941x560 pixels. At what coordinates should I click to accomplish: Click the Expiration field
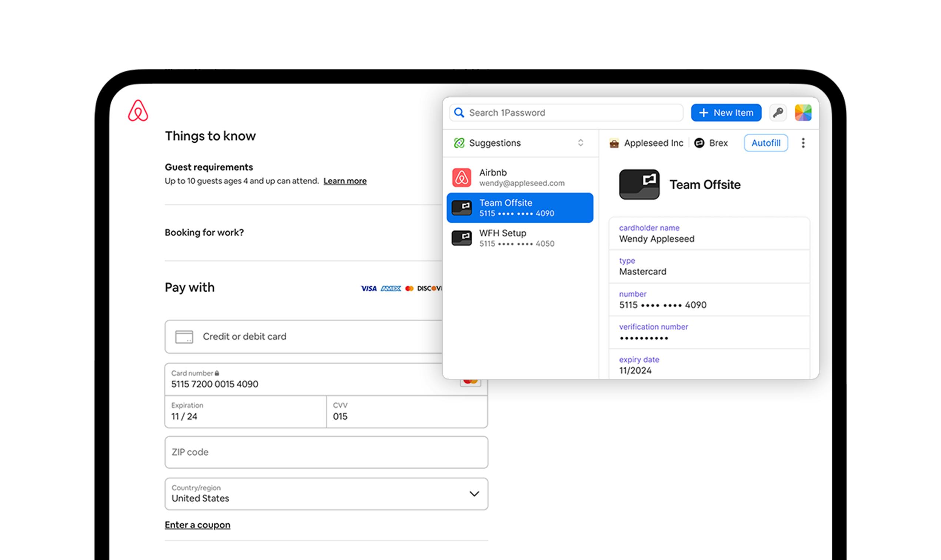pyautogui.click(x=245, y=412)
